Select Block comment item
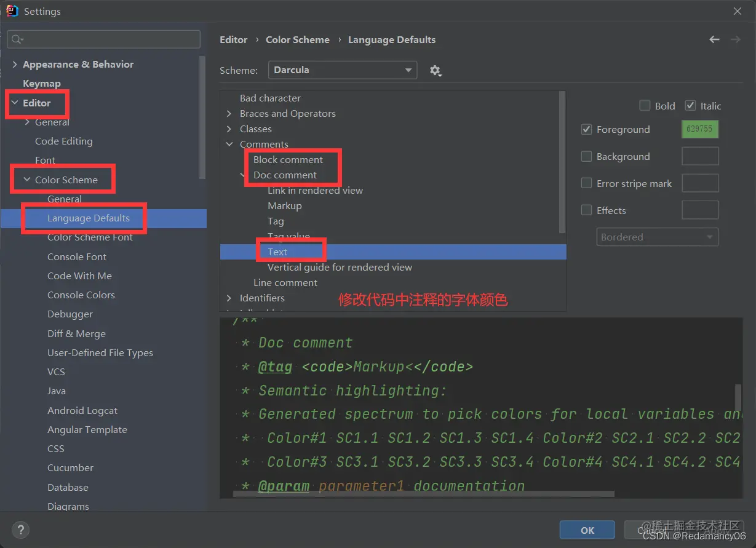This screenshot has width=756, height=548. pos(288,159)
